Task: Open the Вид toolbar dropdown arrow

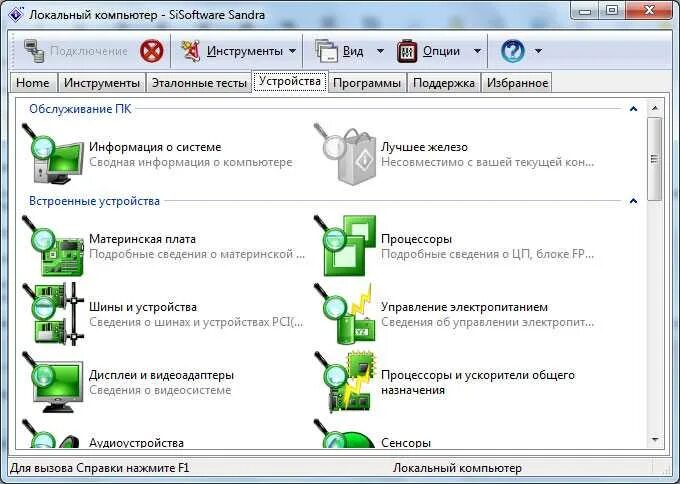Action: [x=380, y=51]
